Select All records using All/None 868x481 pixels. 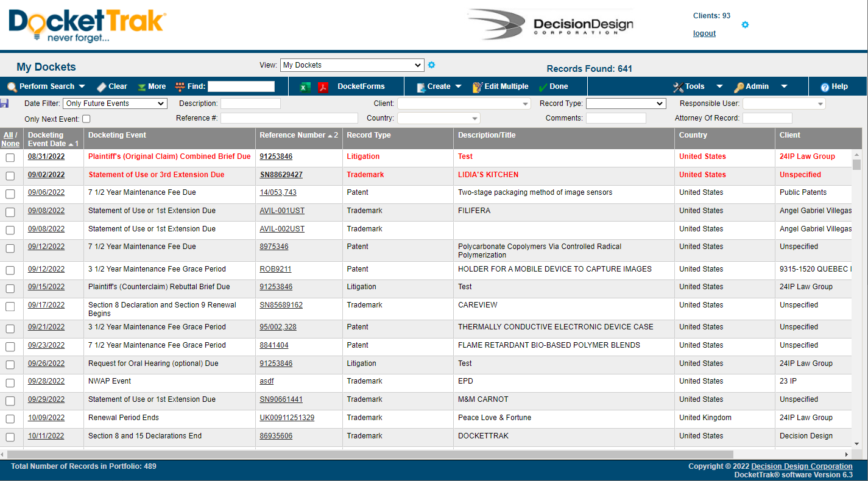pos(8,135)
